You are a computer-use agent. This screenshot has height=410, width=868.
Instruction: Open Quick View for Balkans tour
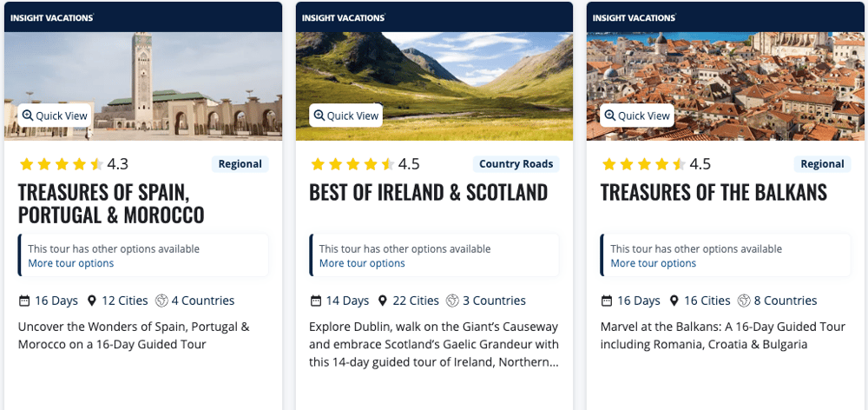637,116
